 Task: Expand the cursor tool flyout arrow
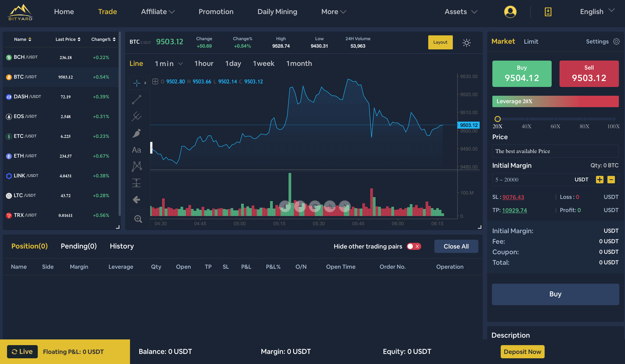pyautogui.click(x=145, y=83)
